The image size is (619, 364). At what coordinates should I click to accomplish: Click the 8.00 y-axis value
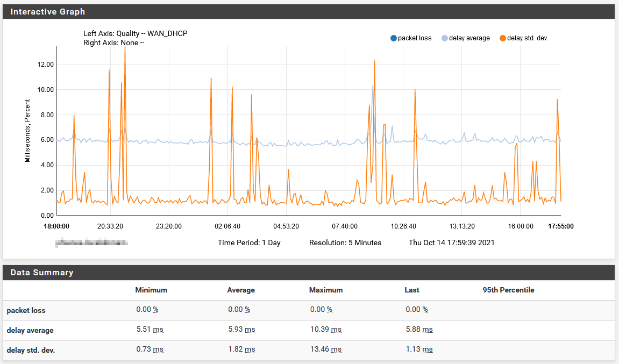(x=47, y=115)
